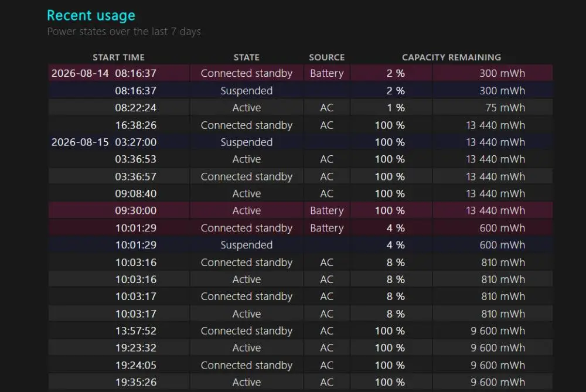Screen dimensions: 586x392
Task: Click AC source in the 03:36:57 row
Action: coord(326,177)
